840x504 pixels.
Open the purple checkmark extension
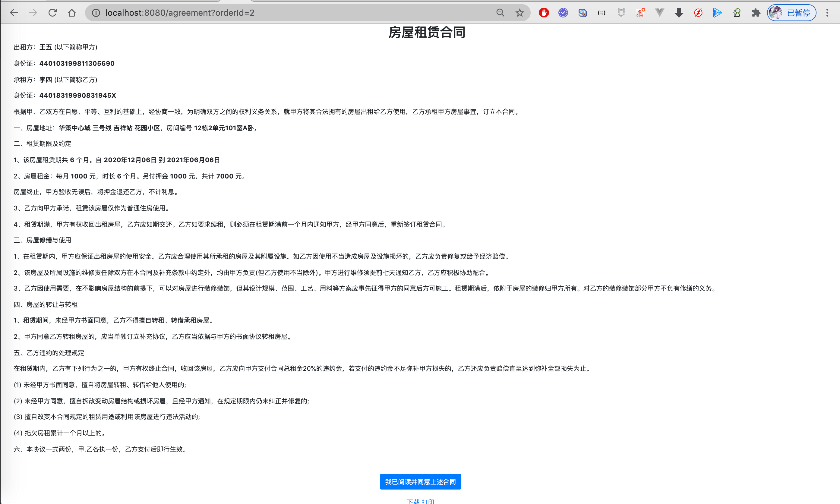click(563, 13)
